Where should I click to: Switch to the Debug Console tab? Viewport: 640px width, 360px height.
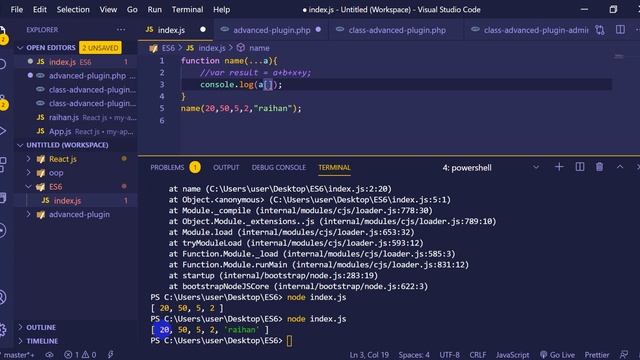tap(278, 168)
